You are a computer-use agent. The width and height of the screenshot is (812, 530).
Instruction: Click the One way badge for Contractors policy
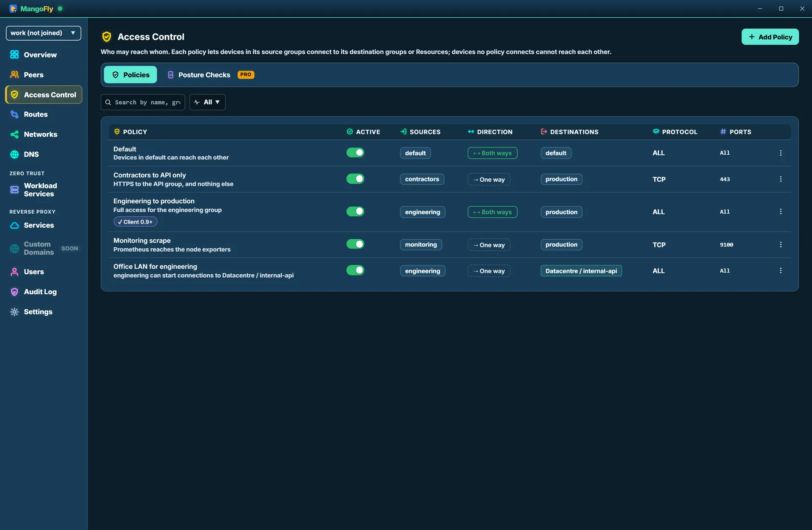[489, 179]
